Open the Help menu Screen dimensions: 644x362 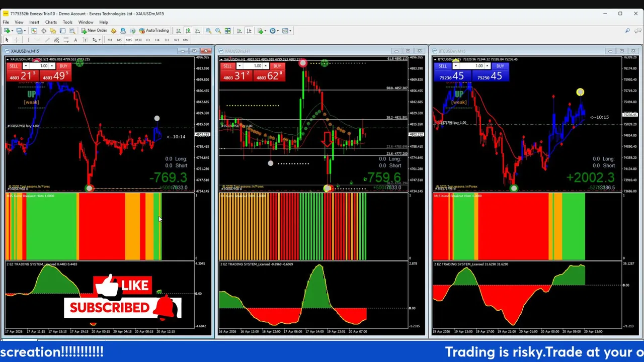coord(103,22)
